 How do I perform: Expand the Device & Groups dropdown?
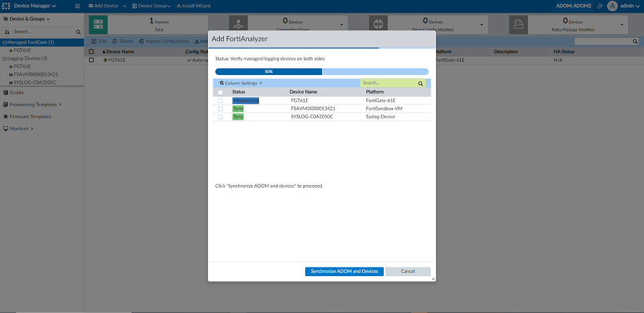point(27,19)
